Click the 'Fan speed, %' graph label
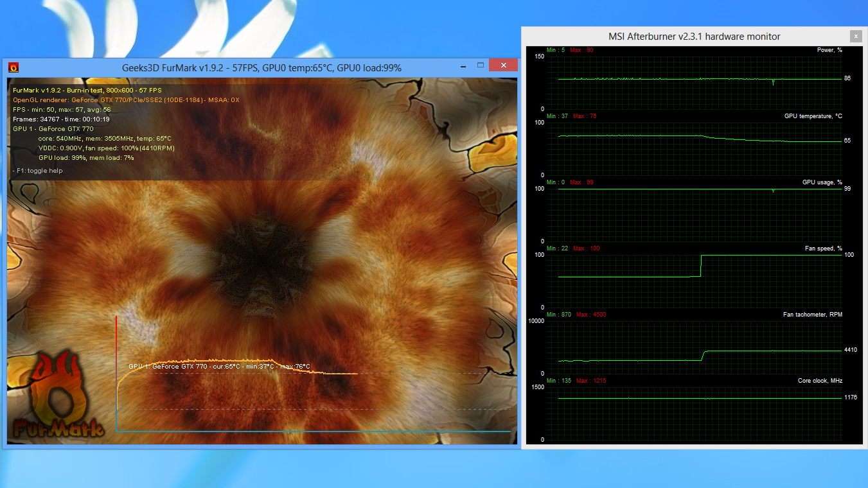The image size is (868, 488). 823,248
